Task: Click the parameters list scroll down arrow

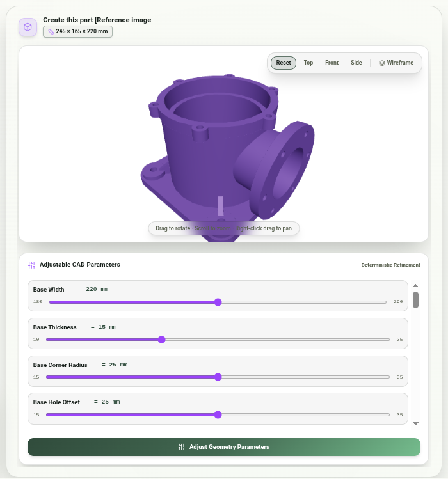Action: 415,423
